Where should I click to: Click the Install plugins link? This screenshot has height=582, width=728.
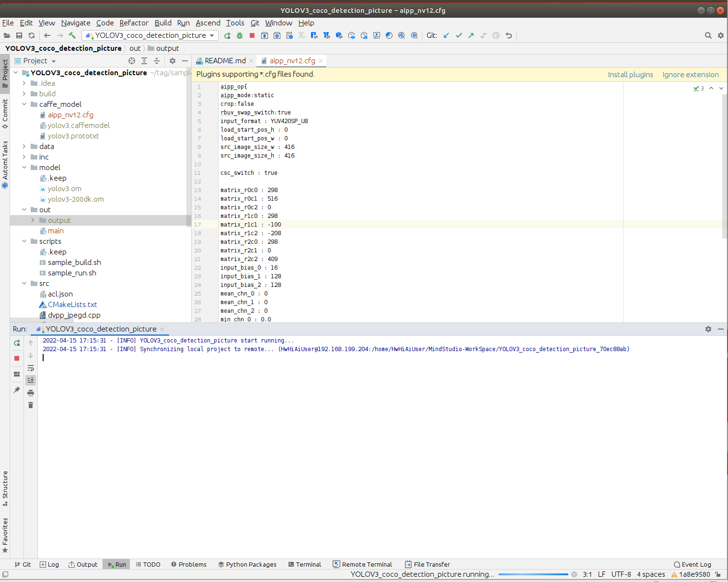630,75
